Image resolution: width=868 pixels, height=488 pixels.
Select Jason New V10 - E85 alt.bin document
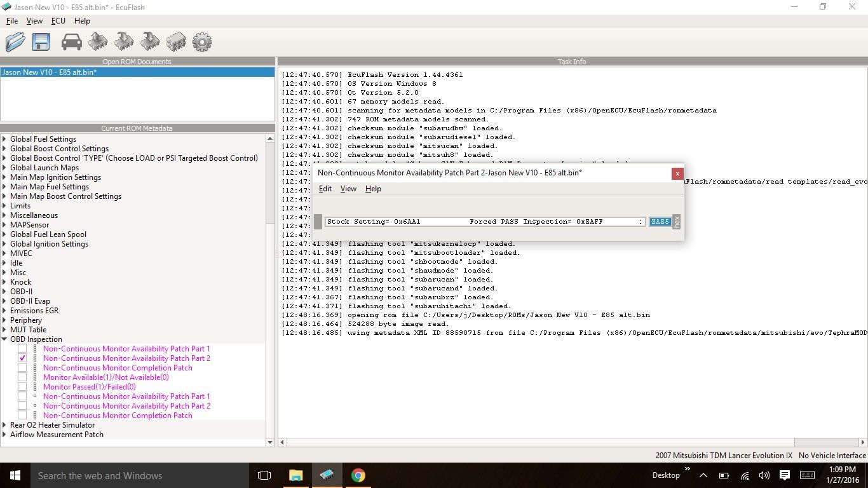(x=50, y=72)
